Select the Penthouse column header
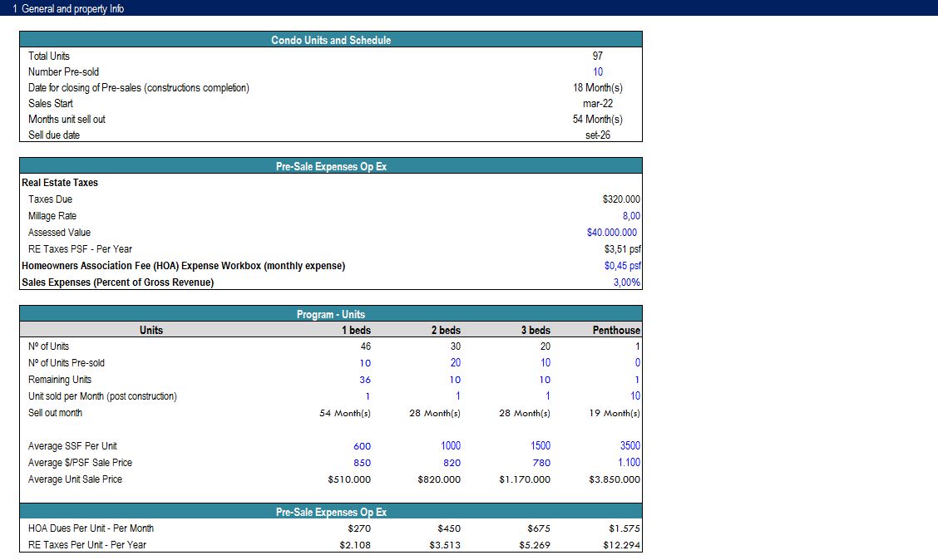The width and height of the screenshot is (938, 560). [616, 331]
